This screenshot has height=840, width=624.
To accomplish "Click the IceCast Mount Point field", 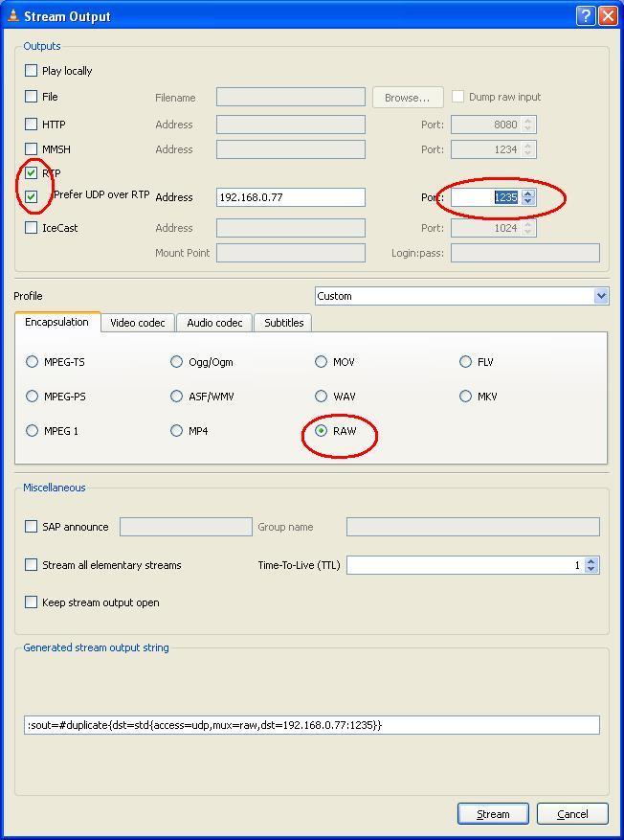I will [x=291, y=253].
